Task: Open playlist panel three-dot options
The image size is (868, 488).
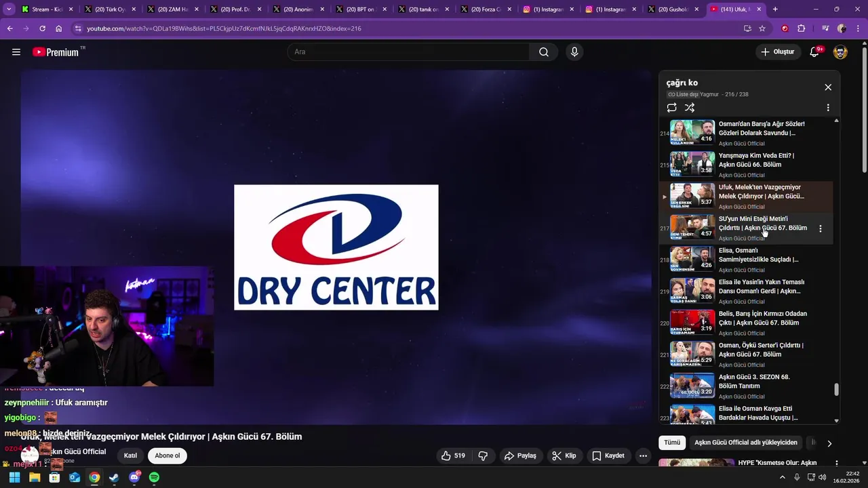Action: [828, 108]
